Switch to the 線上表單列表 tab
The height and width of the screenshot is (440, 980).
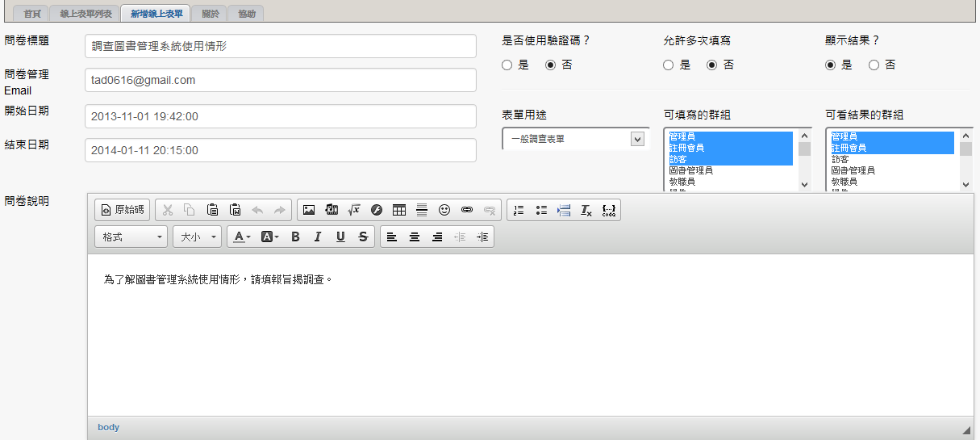[85, 14]
